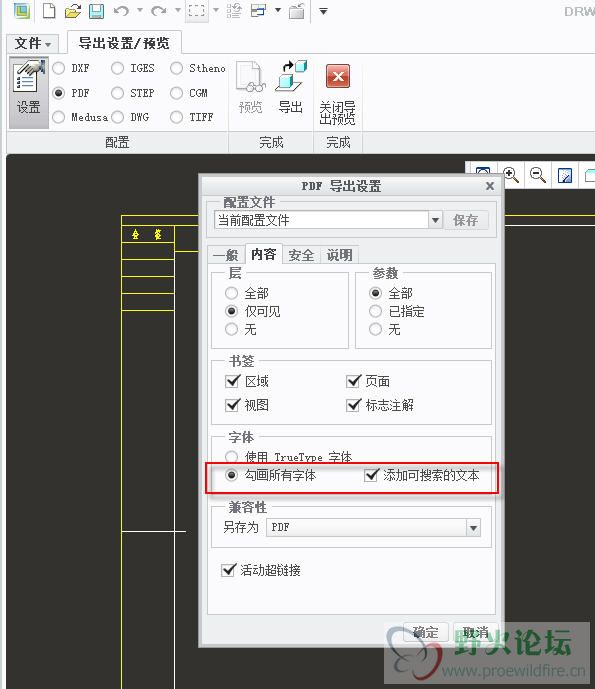Click the Close window icon in quick toolbar

click(x=297, y=11)
